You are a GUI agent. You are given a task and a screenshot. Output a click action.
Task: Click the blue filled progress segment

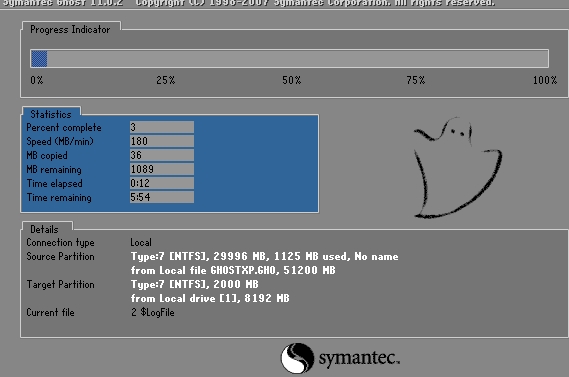click(x=39, y=58)
